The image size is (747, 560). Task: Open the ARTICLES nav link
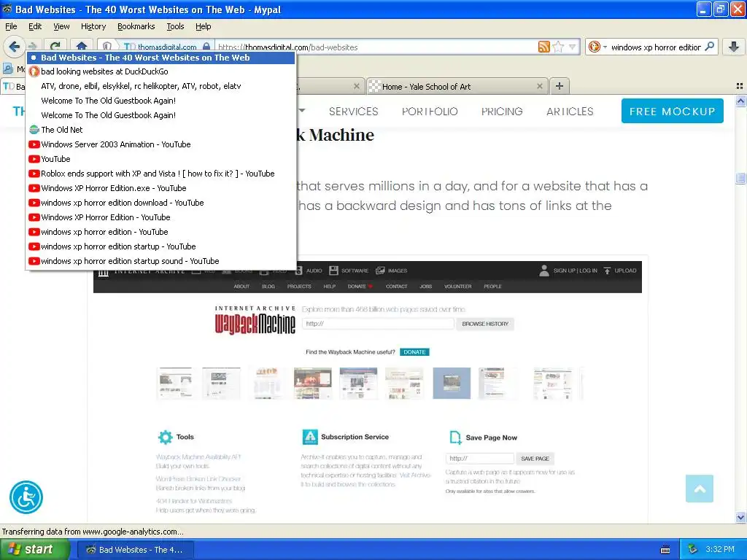pyautogui.click(x=570, y=112)
